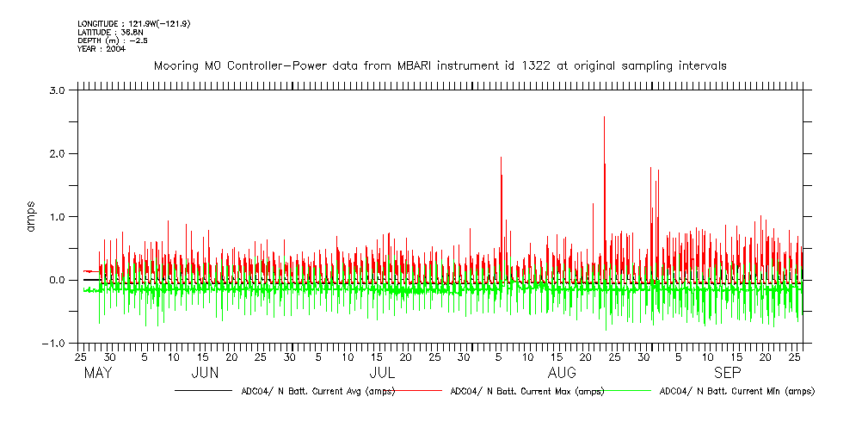The image size is (868, 434).
Task: Click the -1.0 y-axis tick label
Action: pos(55,344)
